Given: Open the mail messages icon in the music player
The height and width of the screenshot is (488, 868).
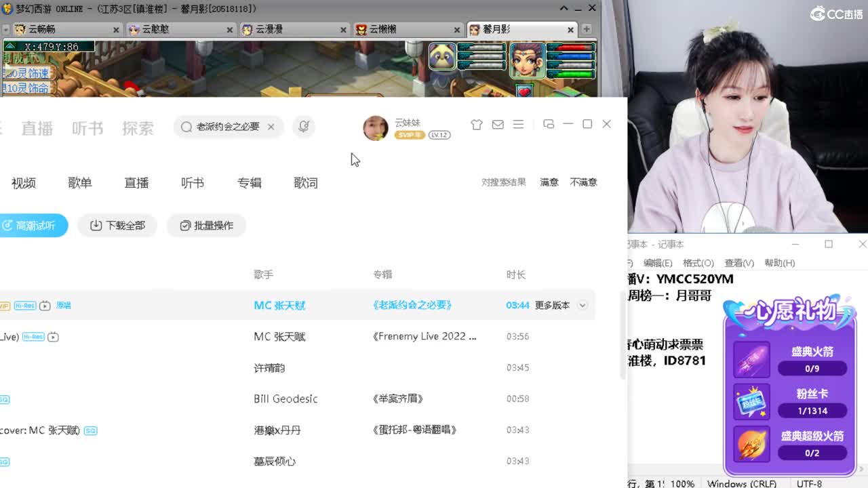Looking at the screenshot, I should 498,125.
